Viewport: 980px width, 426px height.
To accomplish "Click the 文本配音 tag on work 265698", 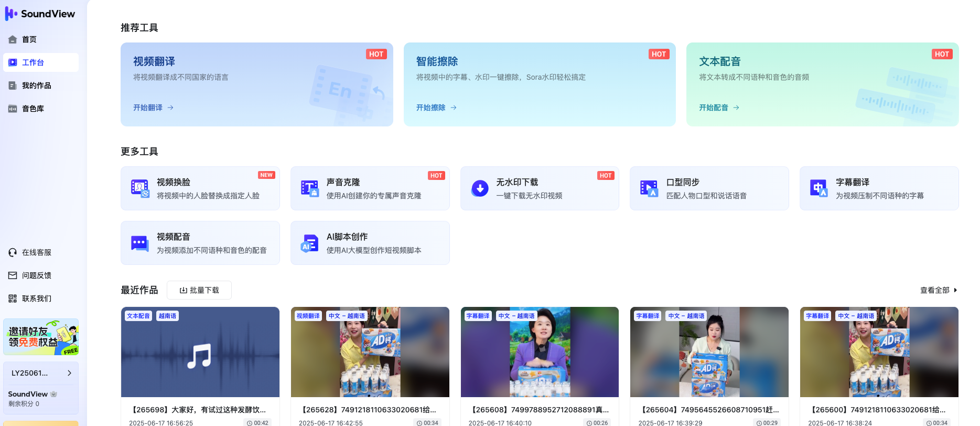I will click(138, 316).
